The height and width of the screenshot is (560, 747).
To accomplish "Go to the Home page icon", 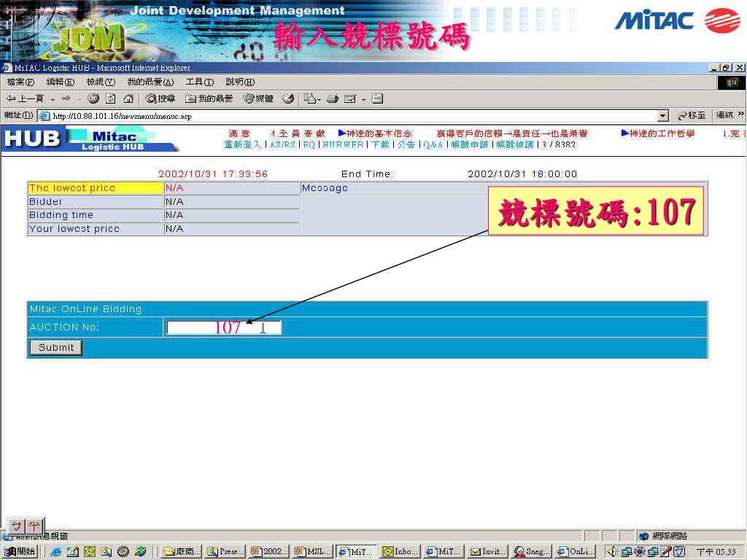I will click(x=128, y=98).
